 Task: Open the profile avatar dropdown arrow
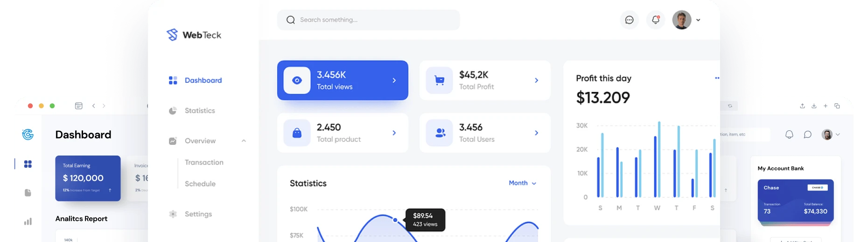tap(698, 20)
